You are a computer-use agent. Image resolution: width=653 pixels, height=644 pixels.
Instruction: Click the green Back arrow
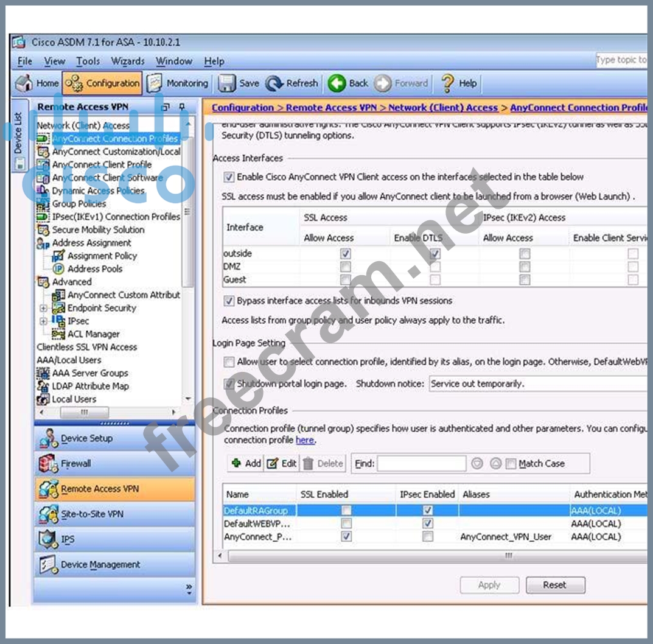(337, 83)
